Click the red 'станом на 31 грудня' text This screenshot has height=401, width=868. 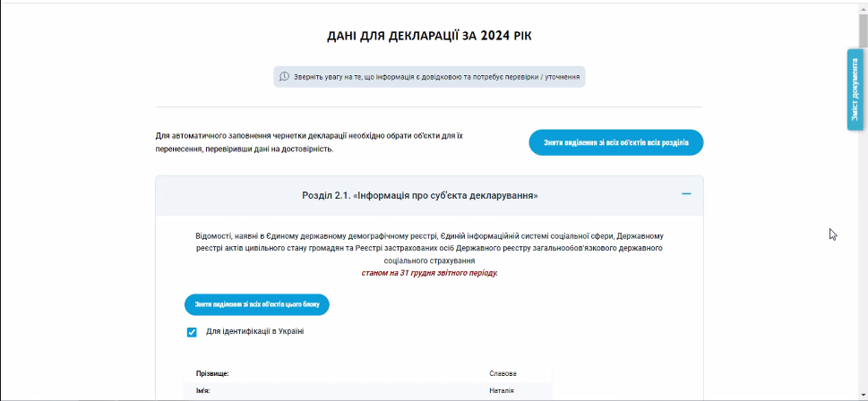point(429,273)
